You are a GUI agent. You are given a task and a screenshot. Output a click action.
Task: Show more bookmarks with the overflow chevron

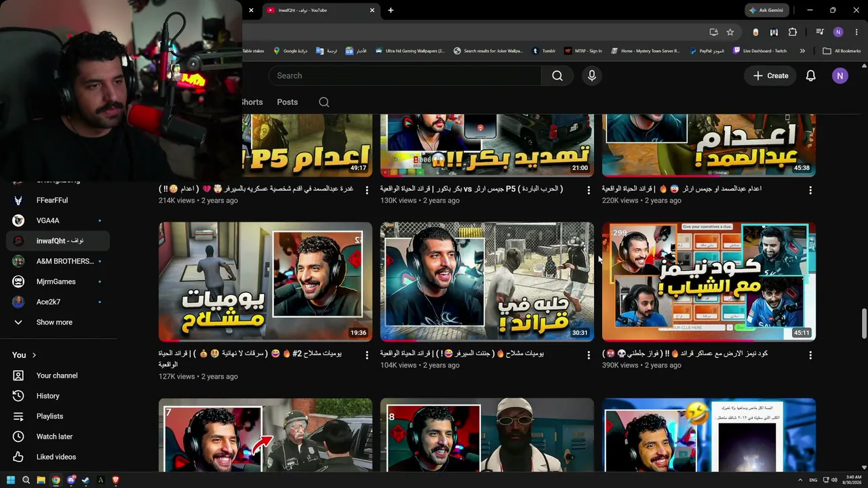coord(802,51)
